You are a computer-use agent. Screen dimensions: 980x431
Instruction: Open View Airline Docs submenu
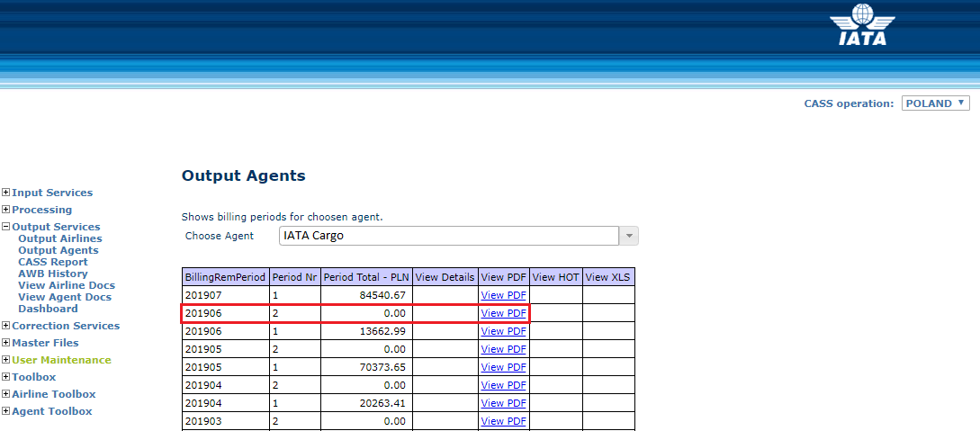(x=67, y=285)
